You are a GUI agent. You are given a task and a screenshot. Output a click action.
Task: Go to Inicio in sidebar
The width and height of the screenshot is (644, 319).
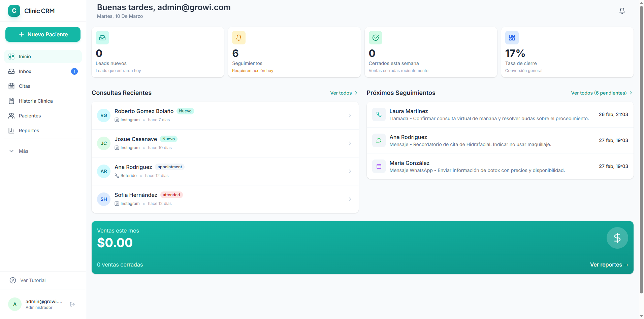(43, 57)
